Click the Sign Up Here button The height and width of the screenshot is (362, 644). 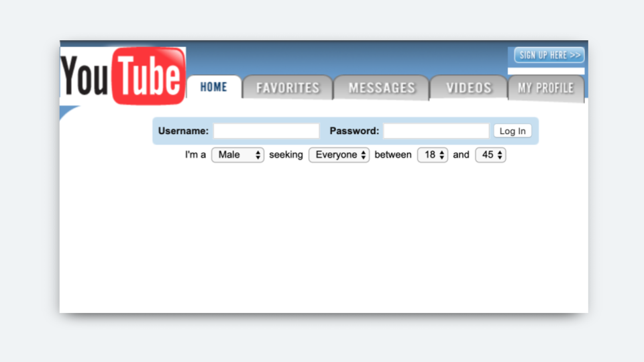[549, 55]
